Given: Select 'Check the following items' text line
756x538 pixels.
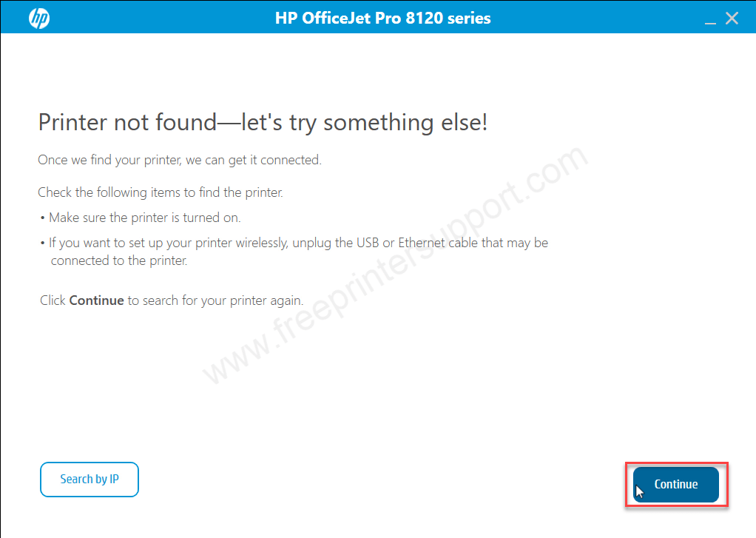Looking at the screenshot, I should (x=160, y=192).
